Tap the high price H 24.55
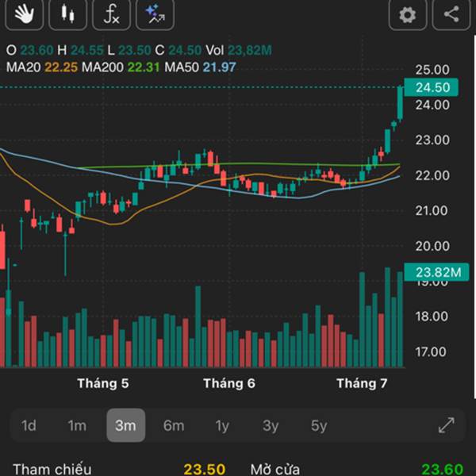 (x=80, y=50)
